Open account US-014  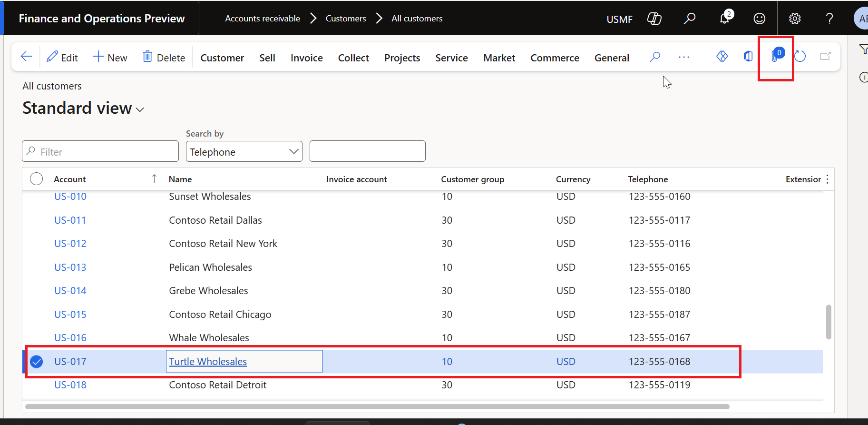tap(70, 291)
